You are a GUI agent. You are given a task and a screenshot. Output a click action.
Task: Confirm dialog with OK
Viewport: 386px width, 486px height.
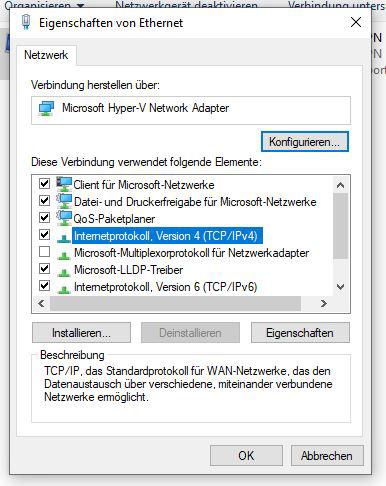246,456
